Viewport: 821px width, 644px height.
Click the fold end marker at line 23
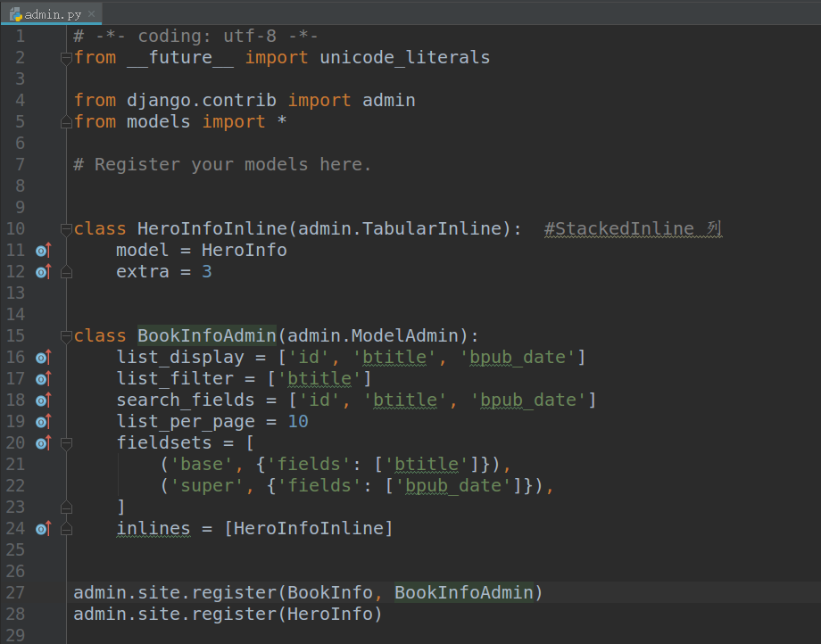(x=66, y=508)
